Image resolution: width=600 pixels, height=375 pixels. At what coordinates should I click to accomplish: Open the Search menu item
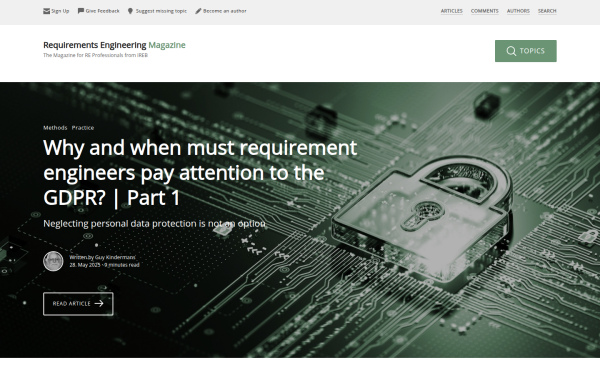click(x=547, y=11)
